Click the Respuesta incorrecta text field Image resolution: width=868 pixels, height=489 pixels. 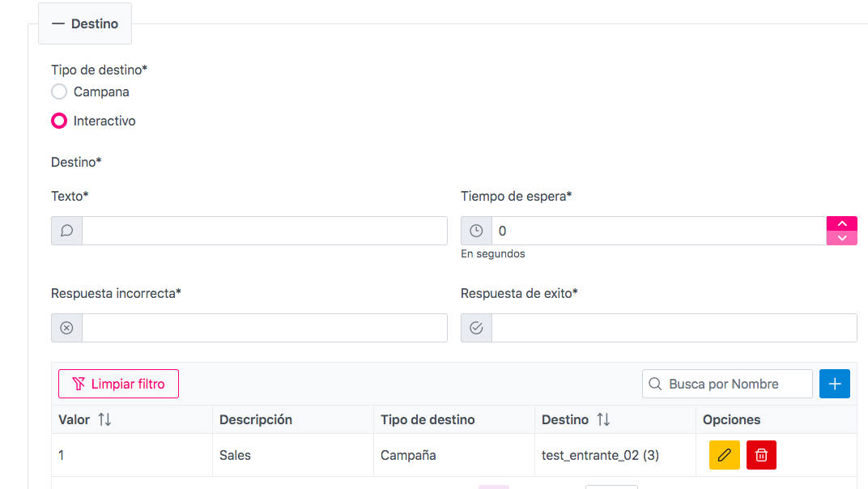click(x=264, y=328)
